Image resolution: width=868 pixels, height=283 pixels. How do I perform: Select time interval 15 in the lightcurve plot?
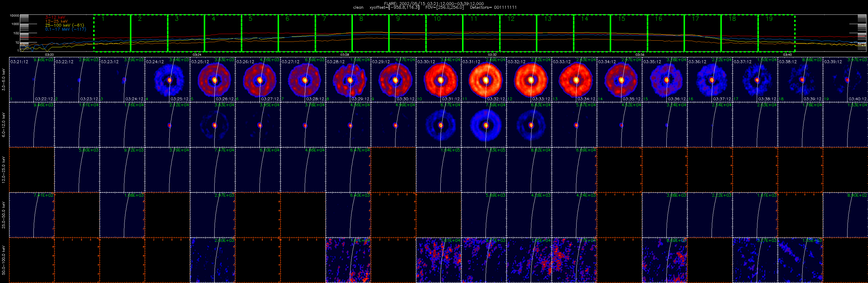629,33
